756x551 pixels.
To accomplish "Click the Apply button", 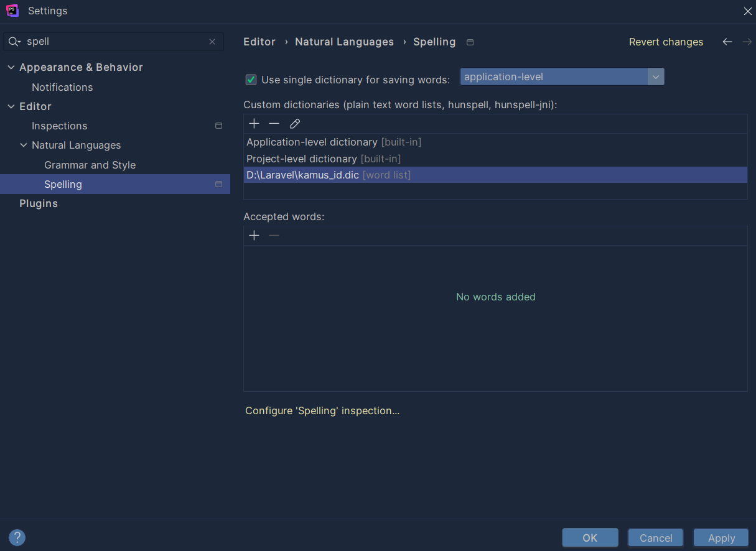I will pyautogui.click(x=721, y=538).
